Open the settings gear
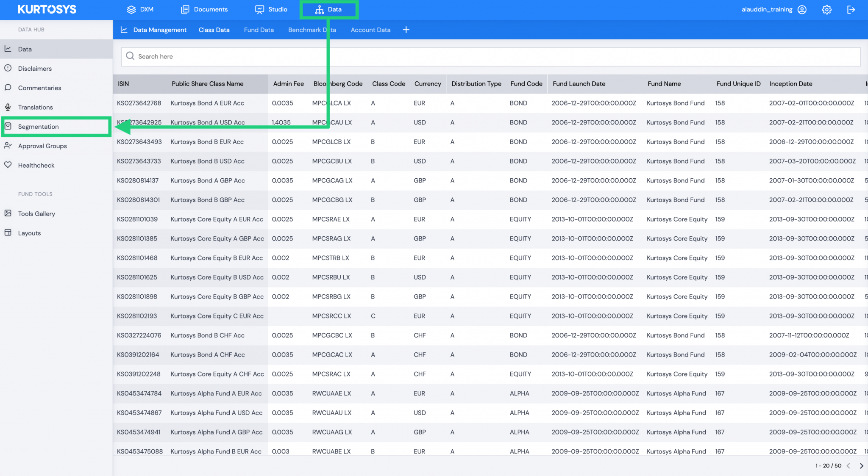 coord(826,9)
